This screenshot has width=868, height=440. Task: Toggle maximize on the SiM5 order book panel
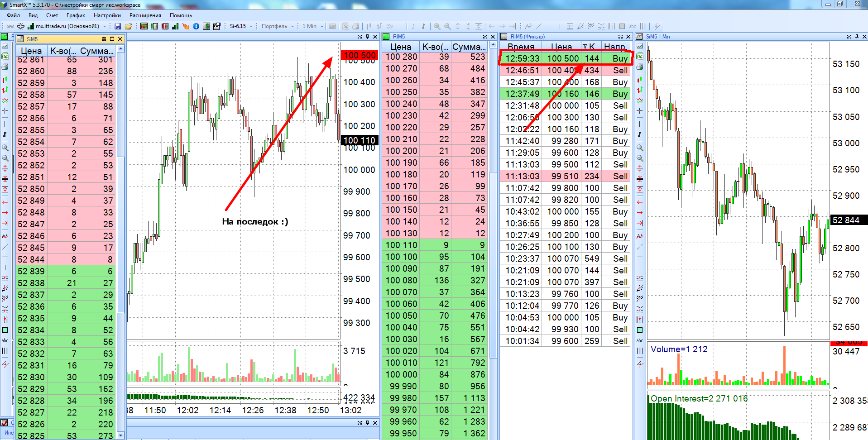coord(112,39)
